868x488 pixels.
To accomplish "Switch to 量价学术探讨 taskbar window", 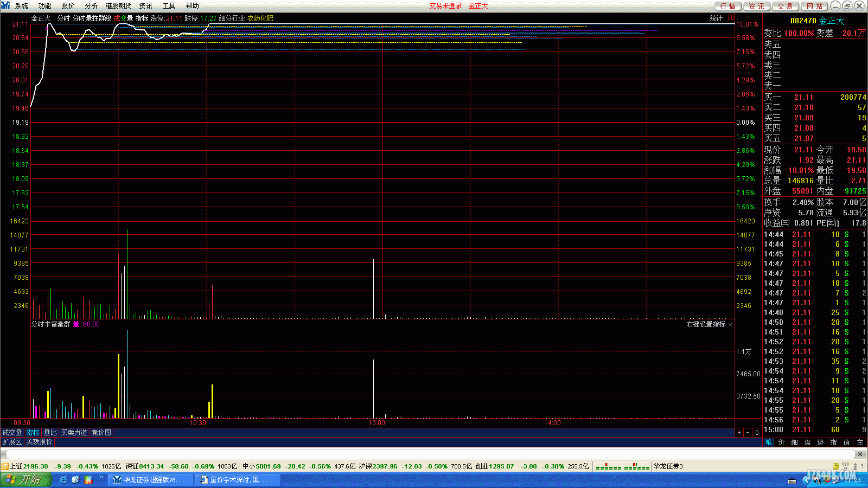I will click(x=238, y=480).
